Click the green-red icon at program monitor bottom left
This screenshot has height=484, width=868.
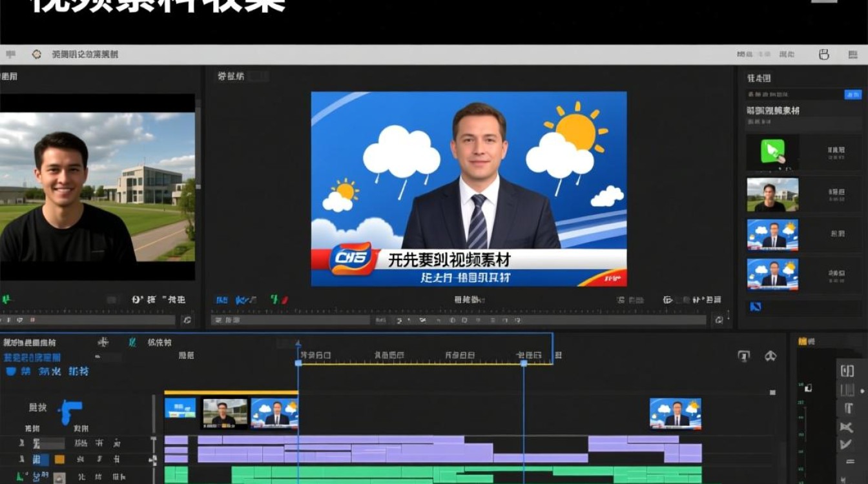tap(279, 300)
